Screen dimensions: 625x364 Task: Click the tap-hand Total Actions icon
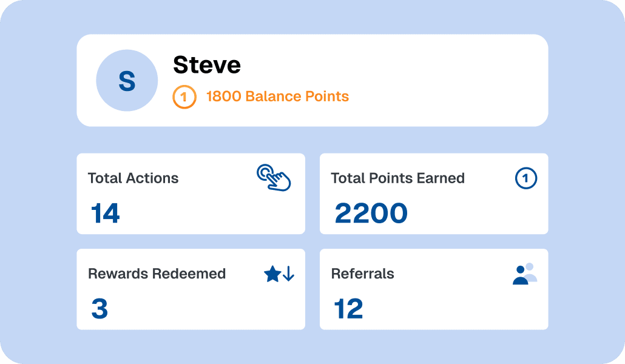coord(274,177)
